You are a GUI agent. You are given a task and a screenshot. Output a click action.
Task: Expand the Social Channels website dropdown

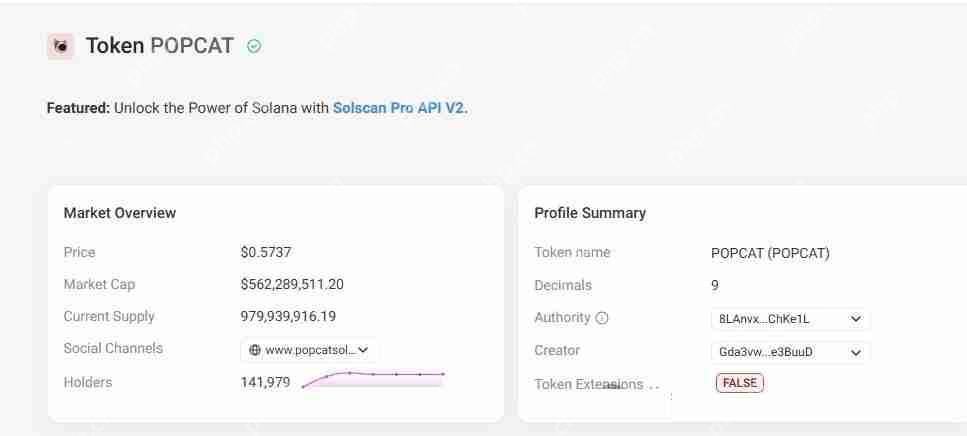(362, 350)
